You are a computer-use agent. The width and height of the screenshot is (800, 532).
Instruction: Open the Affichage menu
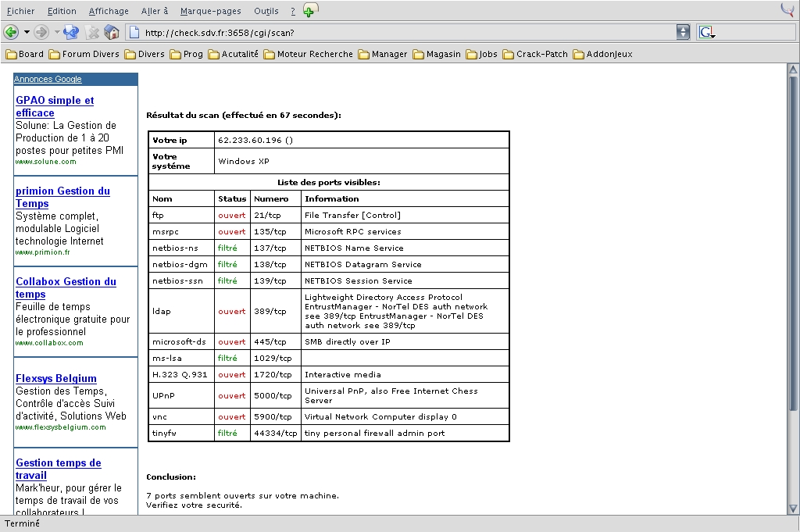click(109, 11)
